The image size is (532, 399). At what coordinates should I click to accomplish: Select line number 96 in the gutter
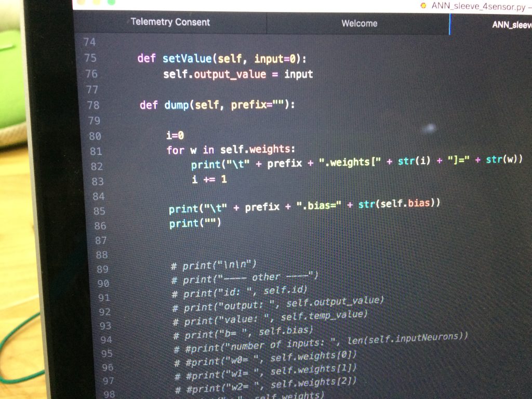108,367
